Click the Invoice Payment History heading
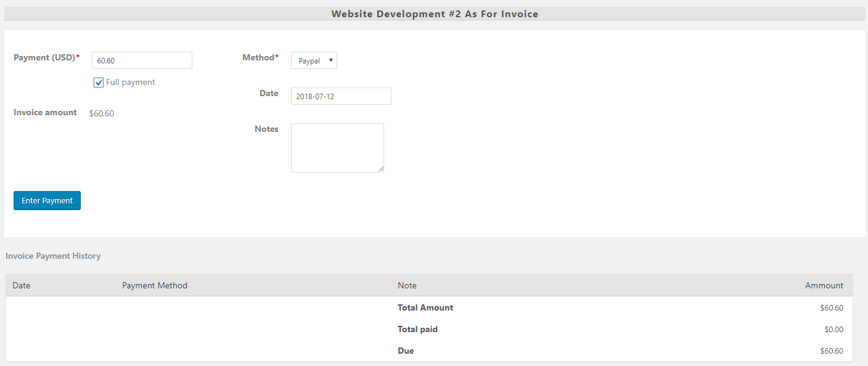This screenshot has height=366, width=868. point(53,256)
